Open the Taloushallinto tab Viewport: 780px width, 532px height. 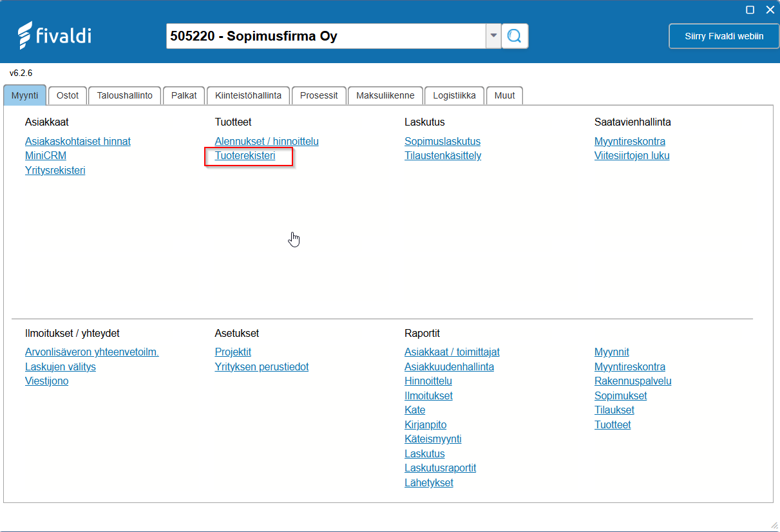click(125, 95)
